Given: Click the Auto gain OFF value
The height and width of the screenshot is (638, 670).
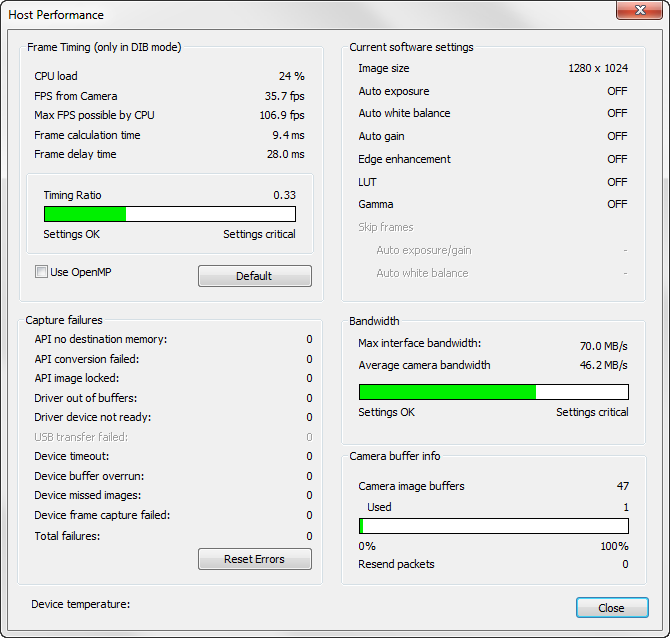Looking at the screenshot, I should tap(617, 136).
